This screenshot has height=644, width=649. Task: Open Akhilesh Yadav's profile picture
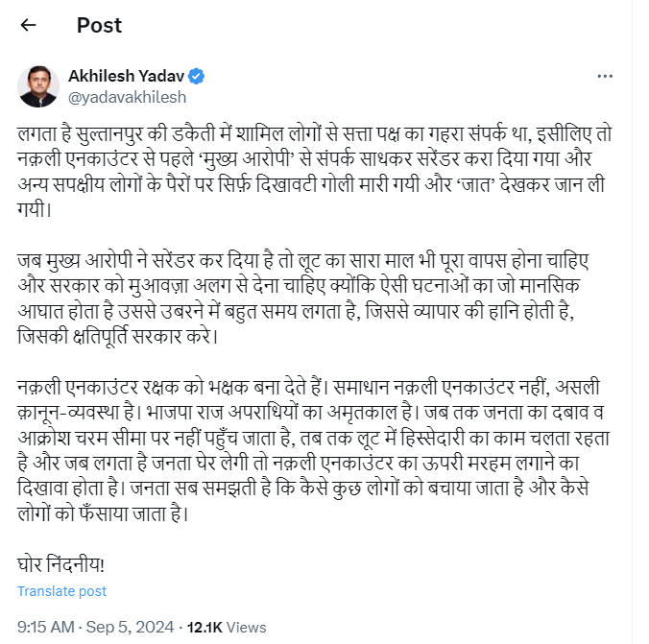[38, 85]
